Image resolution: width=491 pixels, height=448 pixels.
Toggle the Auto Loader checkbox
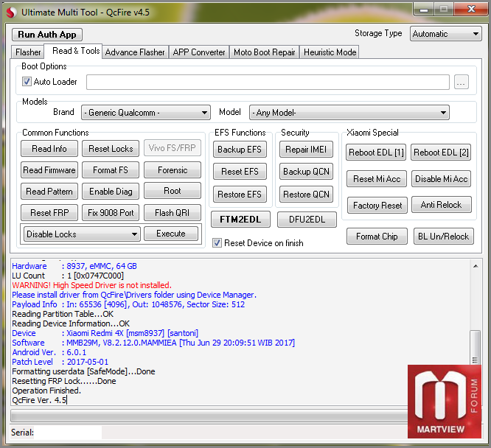[x=27, y=82]
